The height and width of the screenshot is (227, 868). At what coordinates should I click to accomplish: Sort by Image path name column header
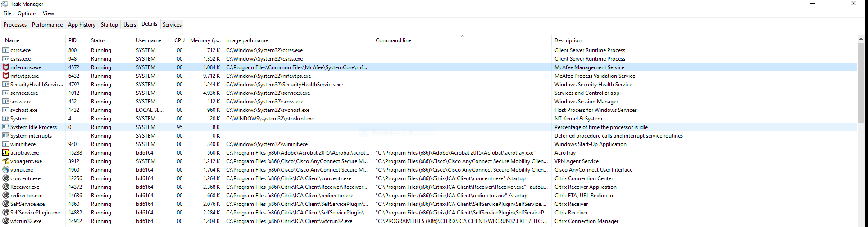pos(298,40)
